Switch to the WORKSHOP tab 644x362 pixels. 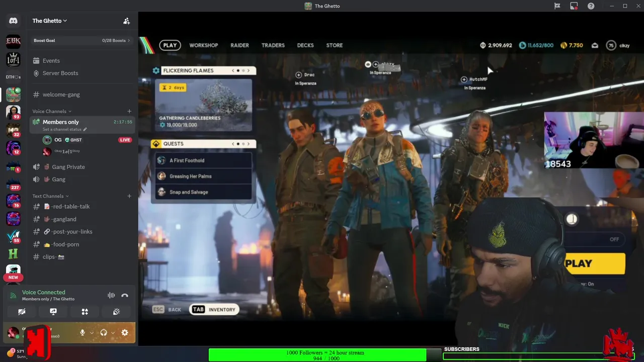tap(203, 45)
